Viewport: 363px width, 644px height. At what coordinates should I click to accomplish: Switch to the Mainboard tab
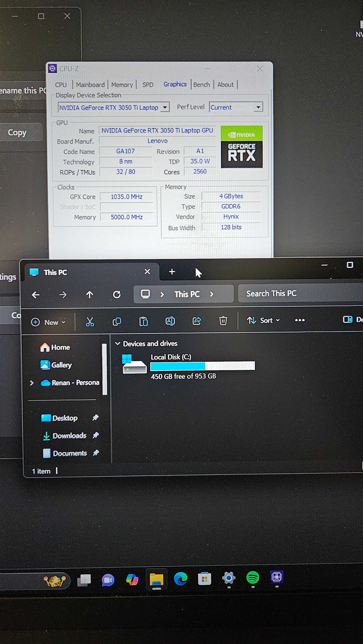coord(90,85)
